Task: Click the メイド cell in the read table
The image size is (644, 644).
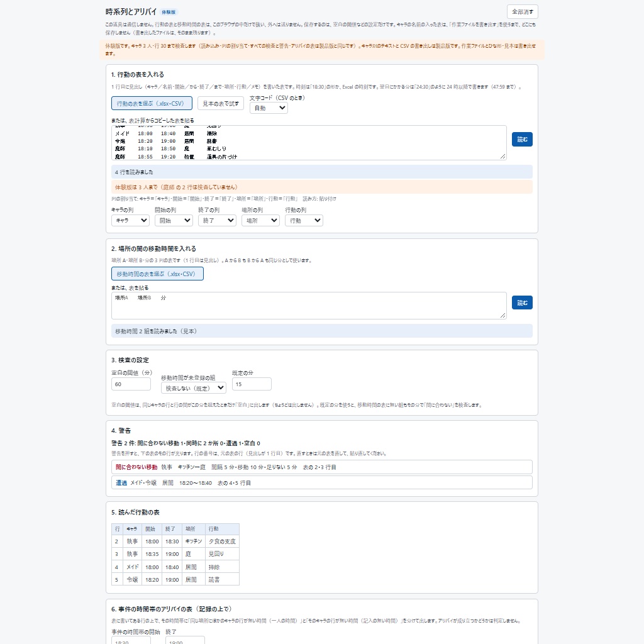Action: pos(132,567)
